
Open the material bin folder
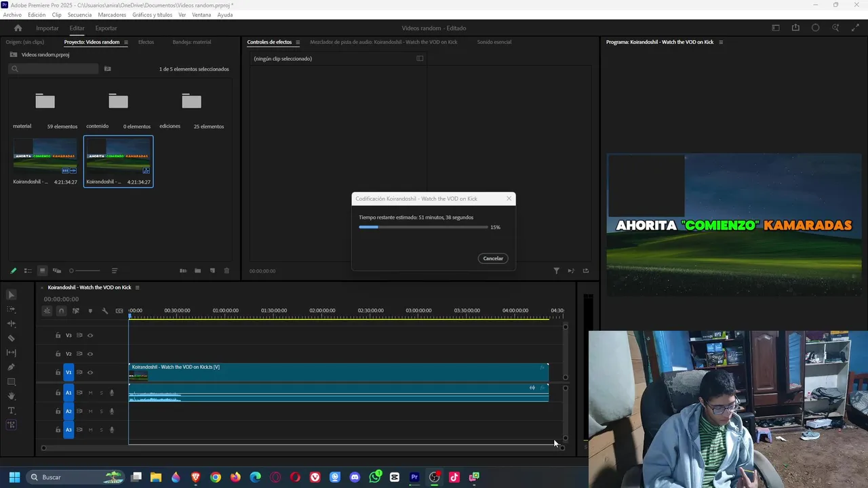pyautogui.click(x=45, y=102)
